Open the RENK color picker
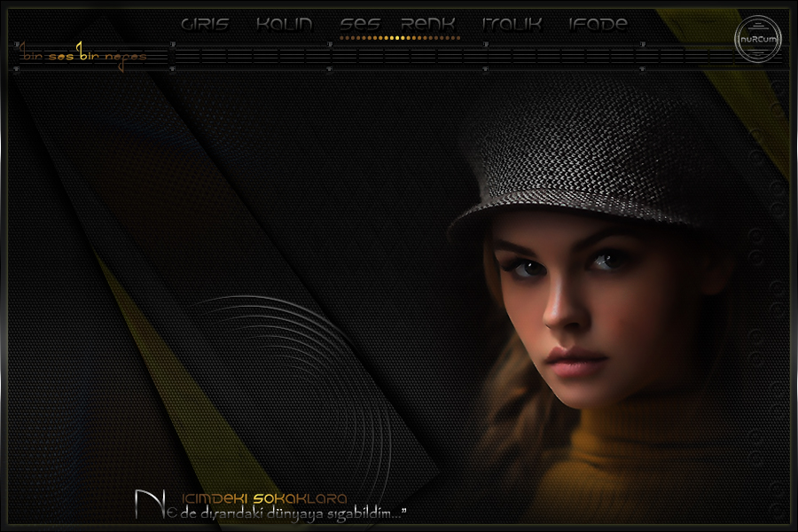 pos(428,25)
